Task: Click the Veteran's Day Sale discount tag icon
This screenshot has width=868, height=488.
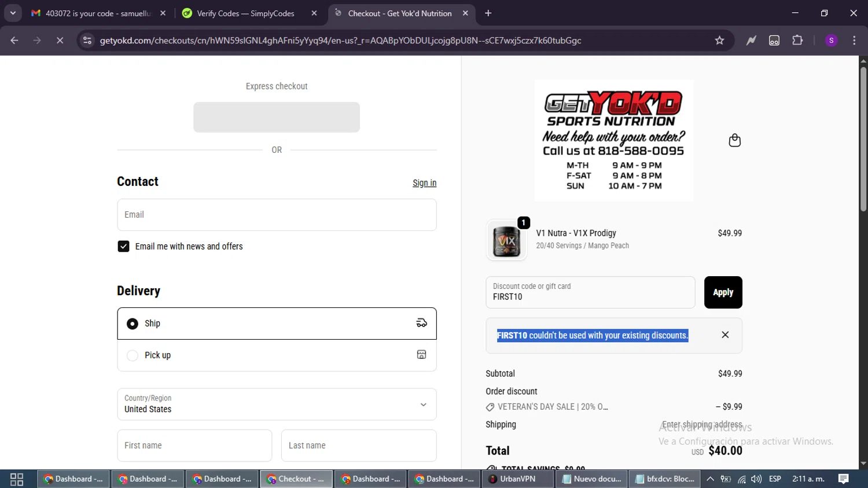Action: point(490,407)
